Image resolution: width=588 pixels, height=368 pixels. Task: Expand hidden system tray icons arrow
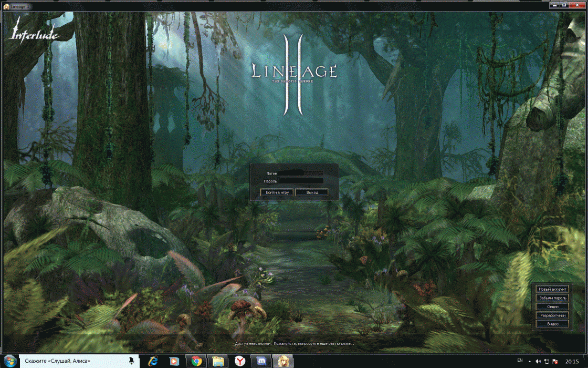tap(530, 361)
